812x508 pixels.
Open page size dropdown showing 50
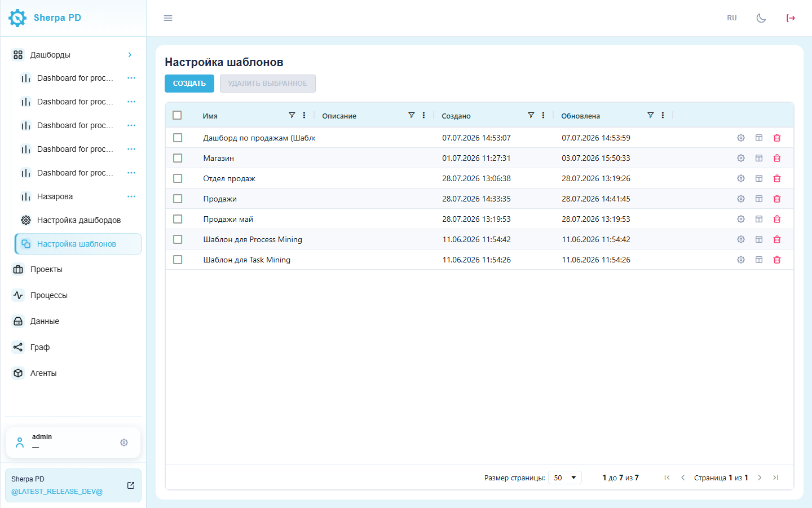(x=565, y=478)
